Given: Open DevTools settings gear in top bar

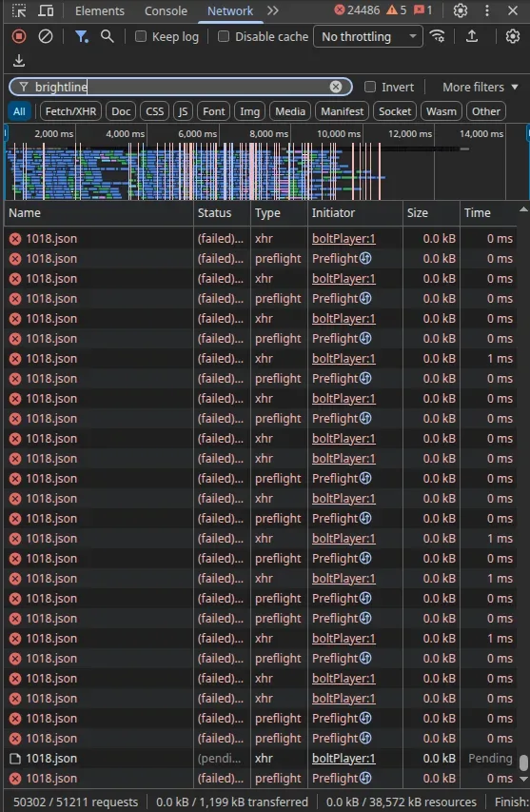Looking at the screenshot, I should pyautogui.click(x=461, y=10).
